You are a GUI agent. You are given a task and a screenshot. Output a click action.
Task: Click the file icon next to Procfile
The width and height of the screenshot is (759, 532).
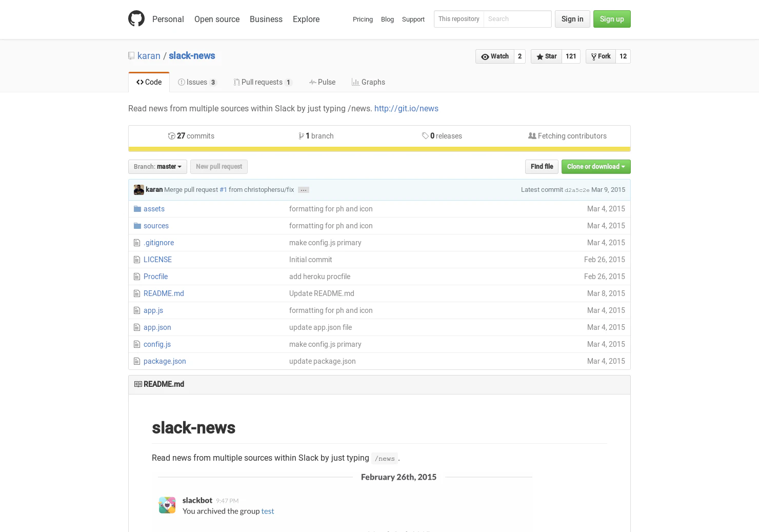[137, 277]
